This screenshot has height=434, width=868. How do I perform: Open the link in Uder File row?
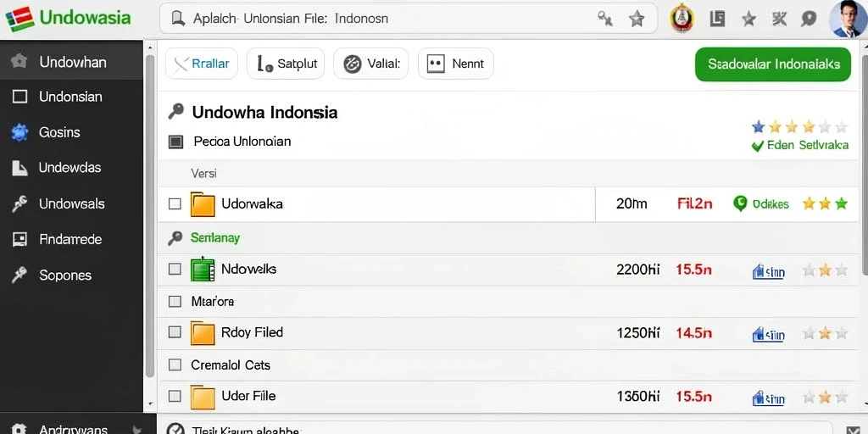pyautogui.click(x=768, y=398)
